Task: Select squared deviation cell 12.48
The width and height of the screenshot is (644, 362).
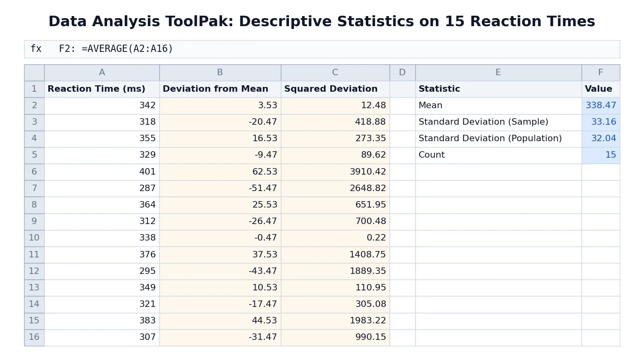Action: point(335,106)
